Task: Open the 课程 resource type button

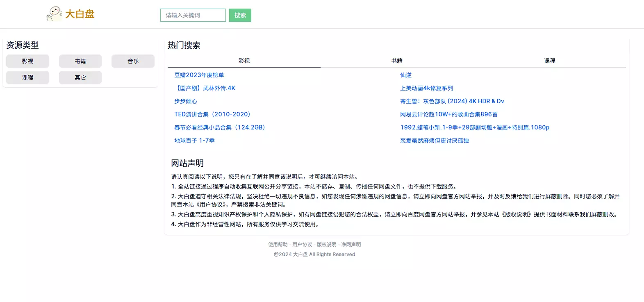Action: point(27,77)
